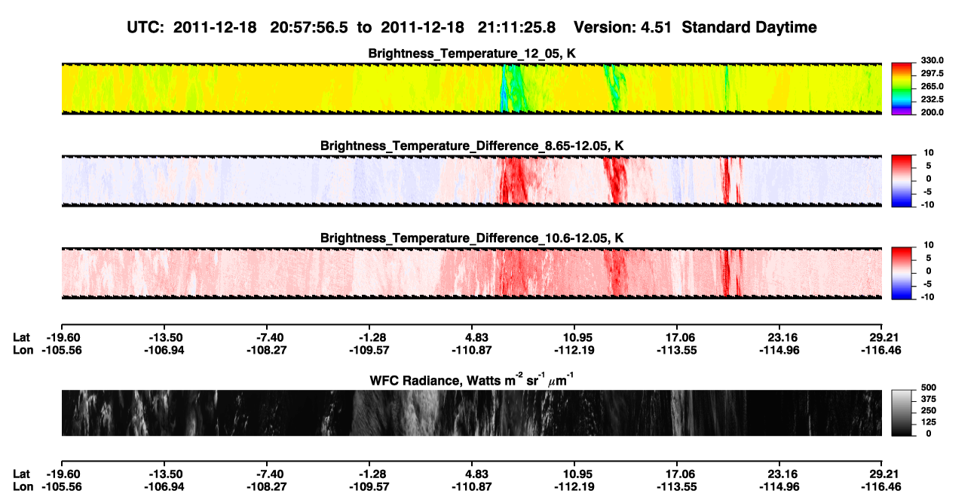Click the '200.0' color bar label
980x503 pixels.
(x=932, y=112)
